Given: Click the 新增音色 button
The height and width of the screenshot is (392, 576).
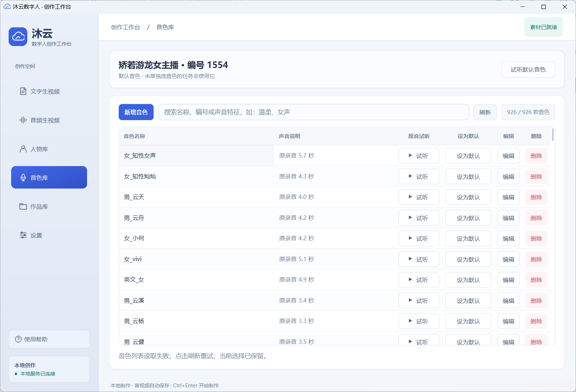Looking at the screenshot, I should [x=136, y=112].
